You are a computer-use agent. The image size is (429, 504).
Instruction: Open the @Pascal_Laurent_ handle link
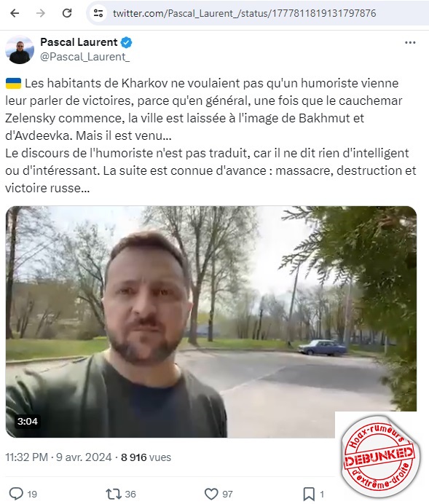click(84, 57)
